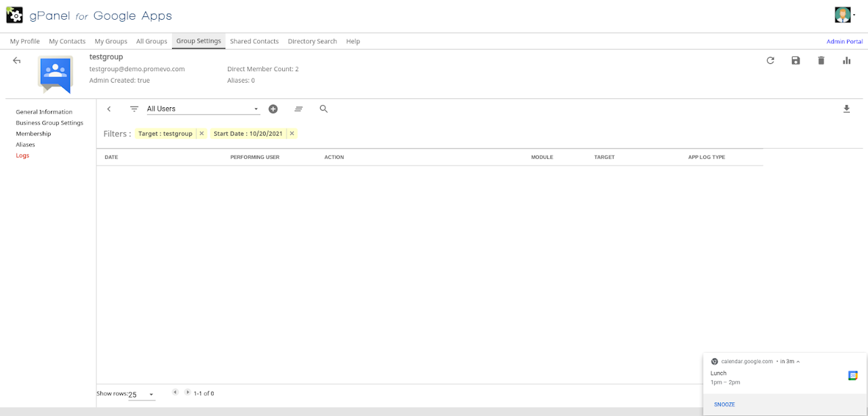
Task: Click the refresh icon in group header
Action: 770,60
